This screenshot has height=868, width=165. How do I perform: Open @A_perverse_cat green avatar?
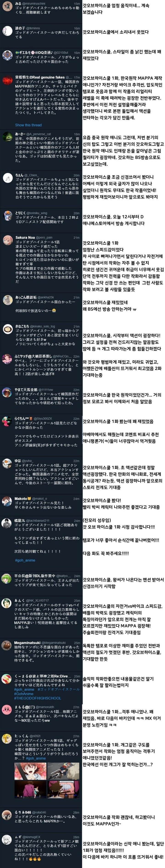[x=7, y=137]
